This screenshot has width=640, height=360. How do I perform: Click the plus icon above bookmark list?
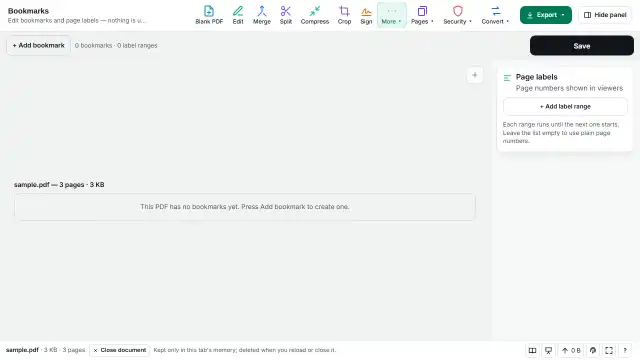[x=474, y=75]
